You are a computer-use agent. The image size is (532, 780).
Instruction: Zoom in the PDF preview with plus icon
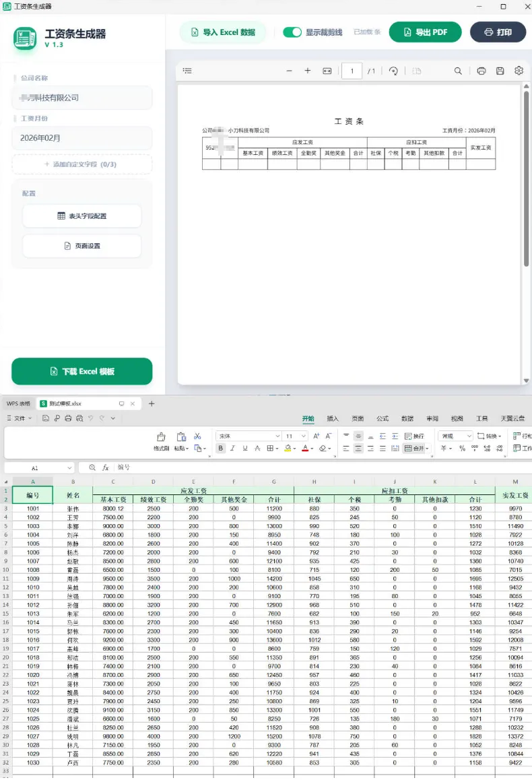308,71
